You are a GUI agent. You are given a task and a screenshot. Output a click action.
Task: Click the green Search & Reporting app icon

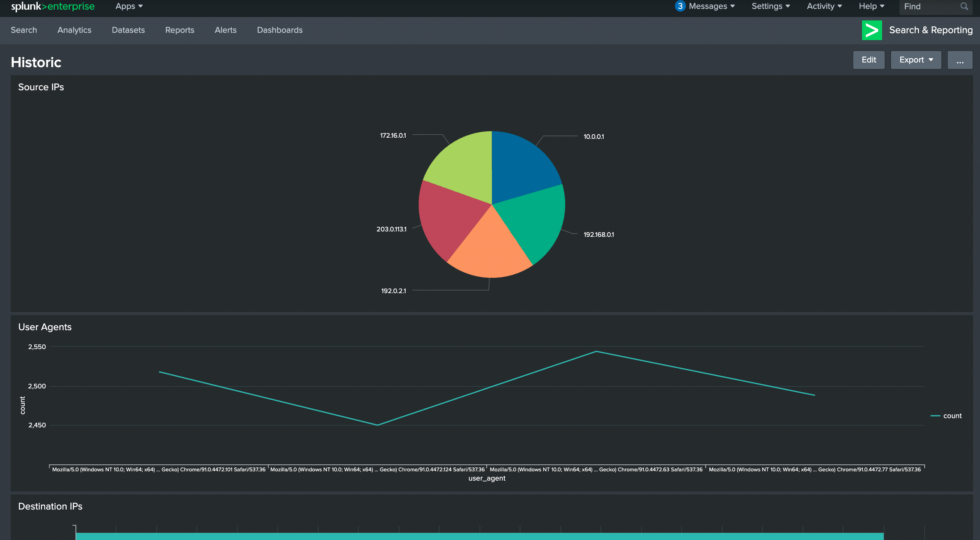872,30
